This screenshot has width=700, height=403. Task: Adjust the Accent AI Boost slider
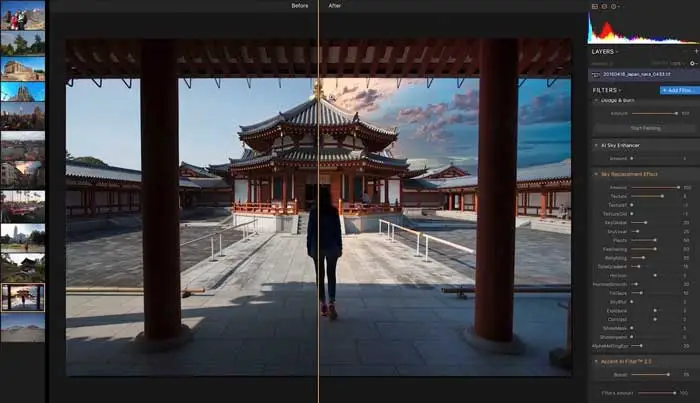pos(655,374)
